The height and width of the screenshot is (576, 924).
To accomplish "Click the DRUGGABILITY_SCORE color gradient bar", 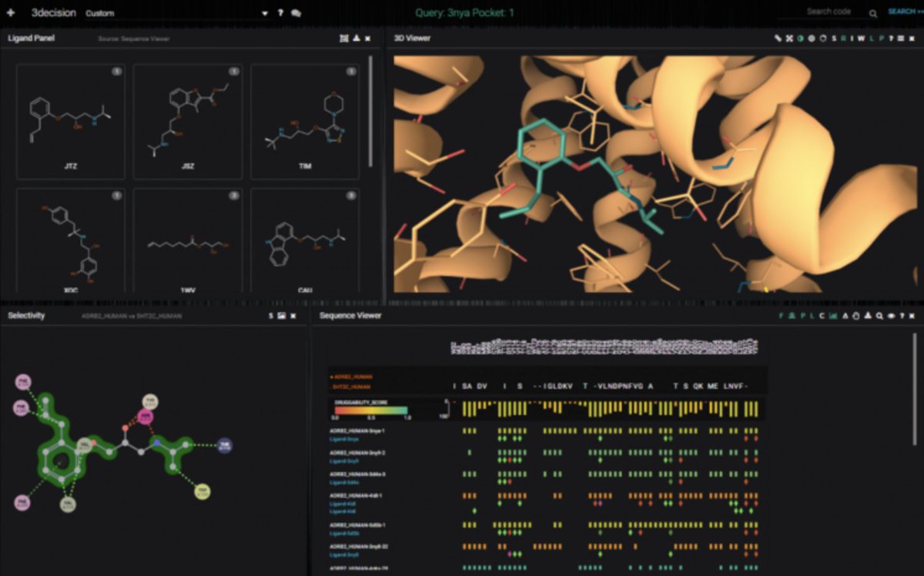I will 371,410.
